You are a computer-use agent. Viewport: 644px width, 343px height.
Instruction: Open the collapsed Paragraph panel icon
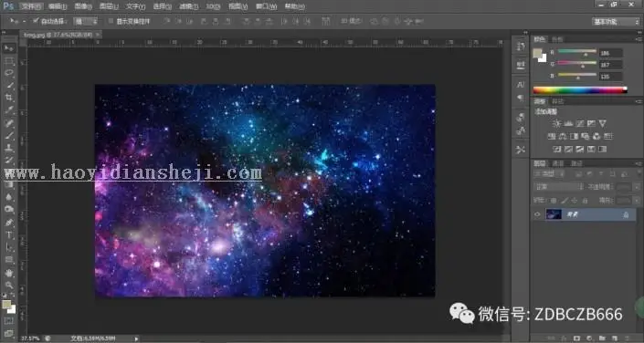point(521,98)
